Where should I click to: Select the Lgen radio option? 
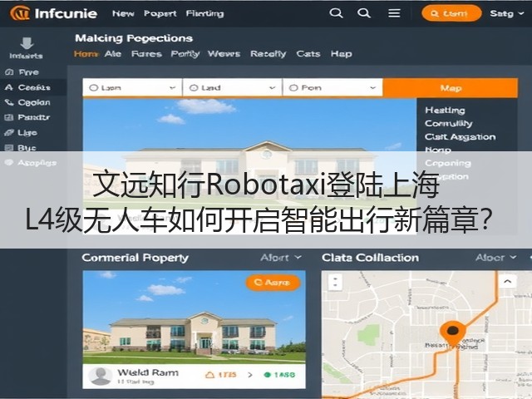[93, 88]
